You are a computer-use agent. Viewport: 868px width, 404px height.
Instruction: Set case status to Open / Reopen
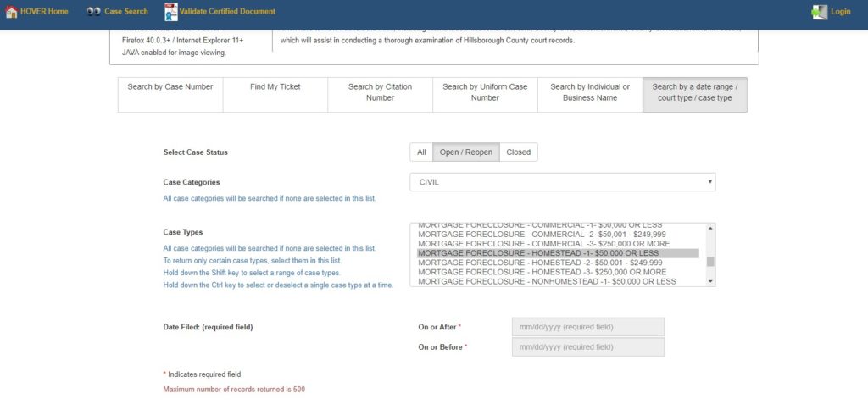click(x=465, y=152)
